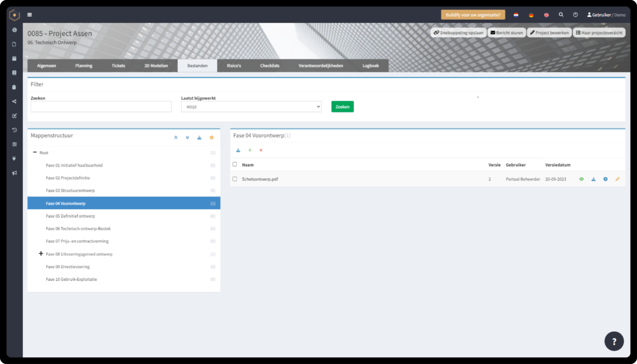The image size is (637, 364).
Task: Open the orange gear settings in Mappenstructuur
Action: [211, 137]
